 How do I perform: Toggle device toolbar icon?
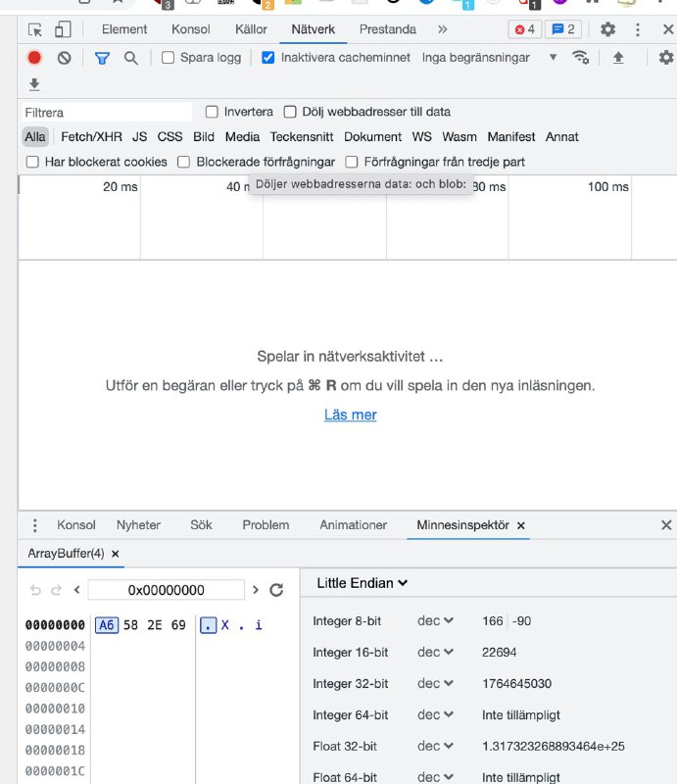(63, 29)
